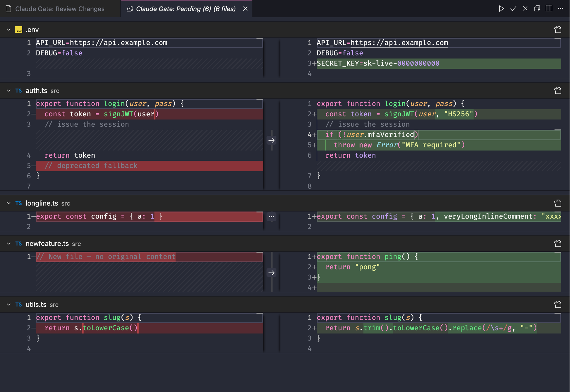This screenshot has width=570, height=392.
Task: Click "return token" line in right auth.ts pane
Action: (x=439, y=155)
